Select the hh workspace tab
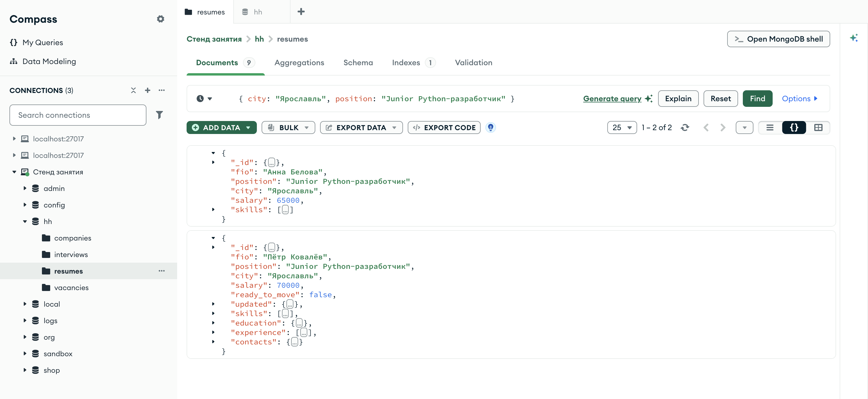This screenshot has height=399, width=868. (x=262, y=12)
